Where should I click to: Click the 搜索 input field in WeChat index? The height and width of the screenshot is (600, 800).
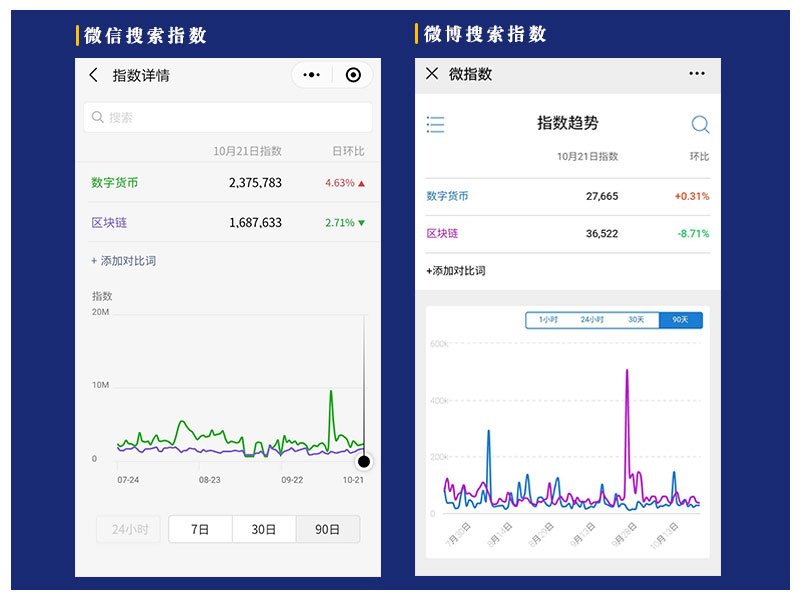(228, 117)
